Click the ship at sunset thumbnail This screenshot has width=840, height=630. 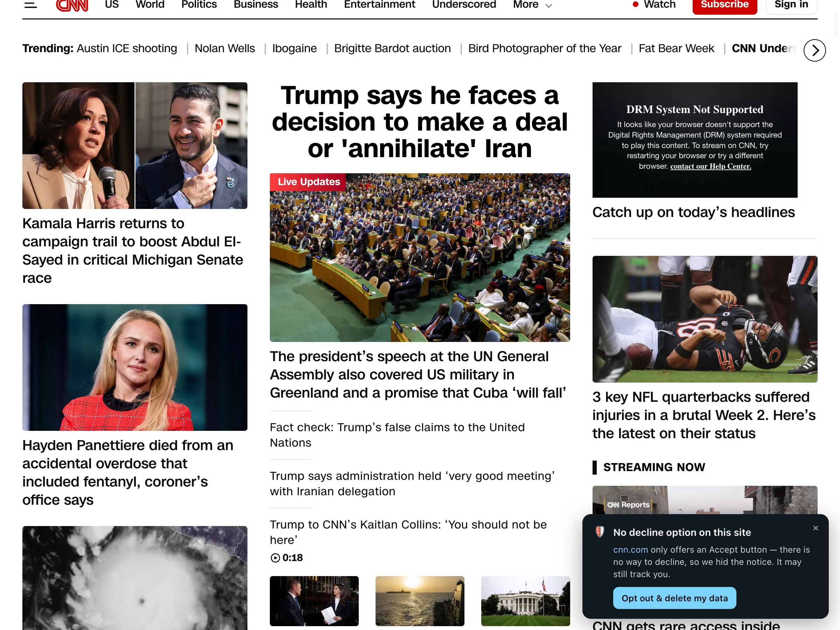[x=420, y=601]
